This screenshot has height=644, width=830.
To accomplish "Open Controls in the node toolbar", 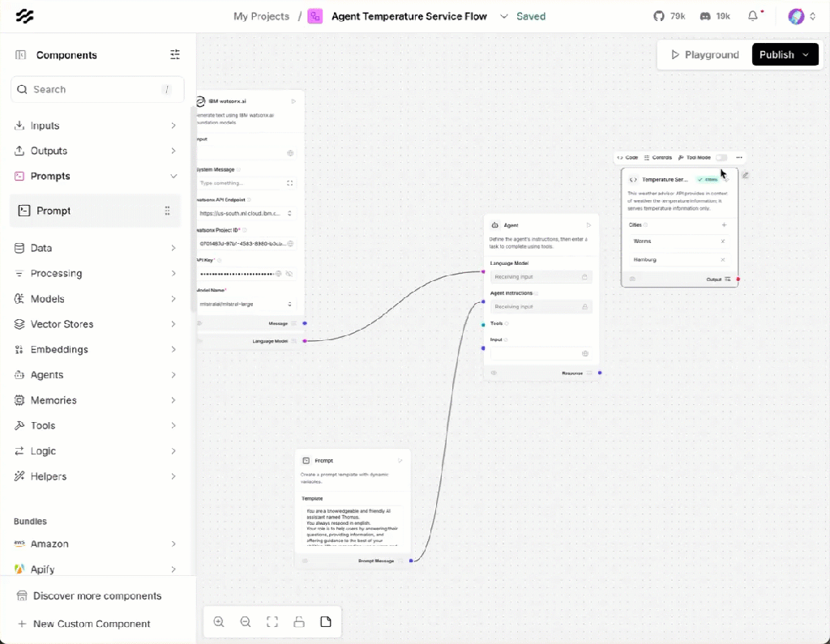I will (x=658, y=157).
